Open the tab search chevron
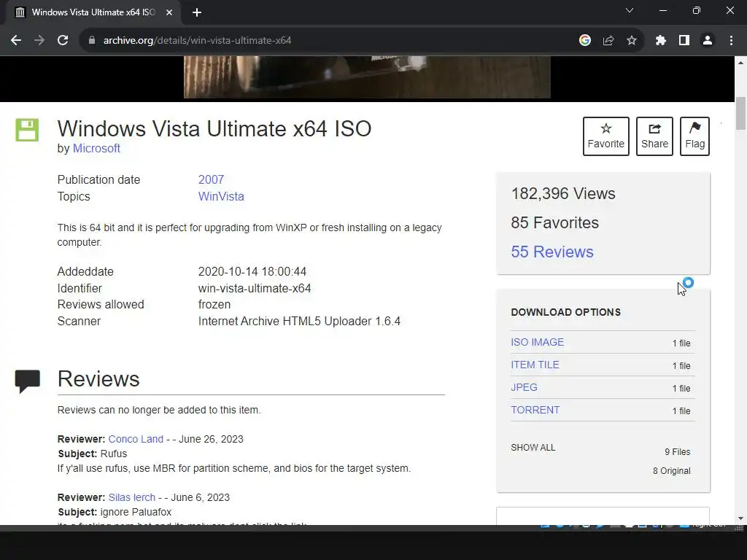747x560 pixels. tap(630, 10)
